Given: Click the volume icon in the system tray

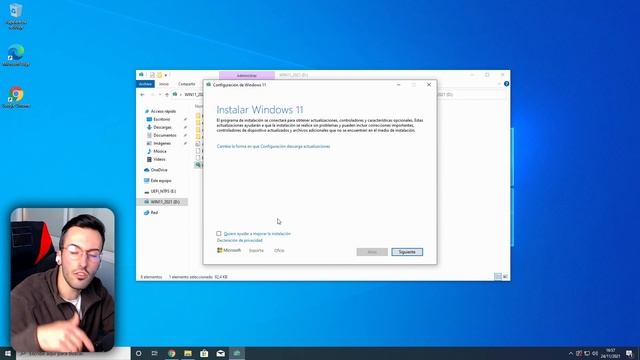Looking at the screenshot, I should (595, 353).
